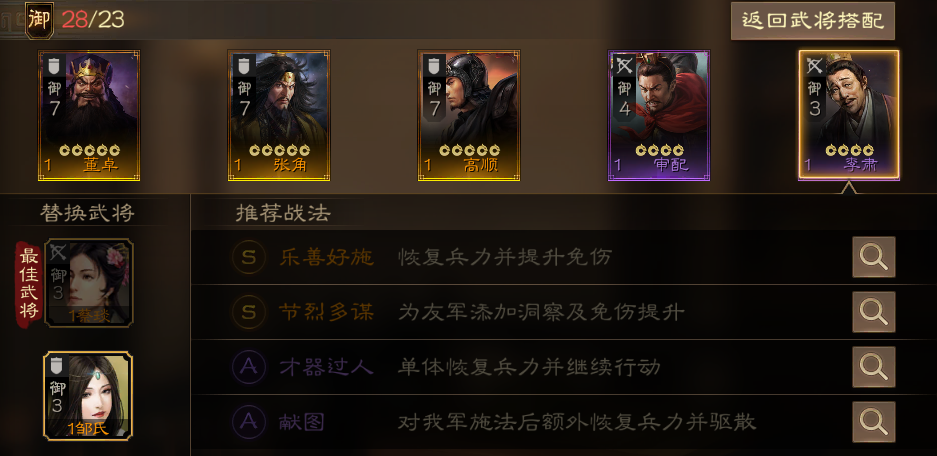The width and height of the screenshot is (937, 456).
Task: Click the 御 cost badge at top left
Action: click(x=39, y=20)
